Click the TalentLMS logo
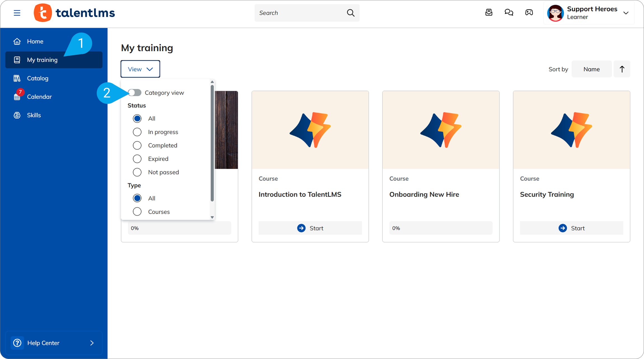Image resolution: width=644 pixels, height=359 pixels. [x=74, y=13]
